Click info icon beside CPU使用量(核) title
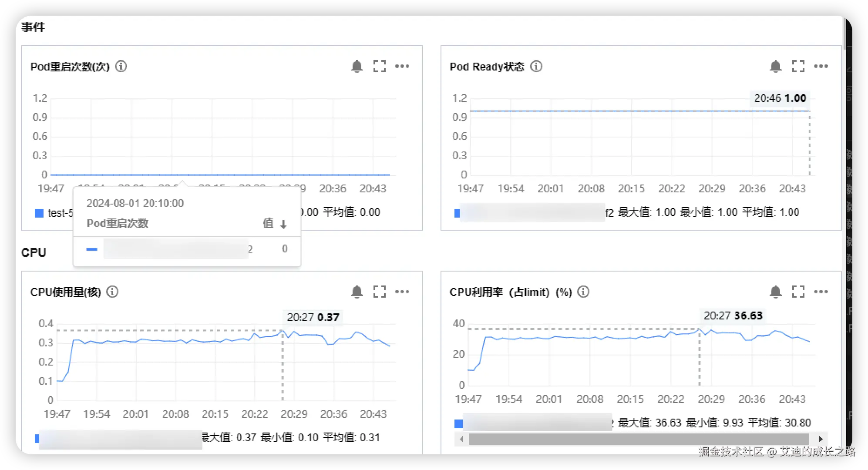Image resolution: width=868 pixels, height=470 pixels. click(x=112, y=292)
